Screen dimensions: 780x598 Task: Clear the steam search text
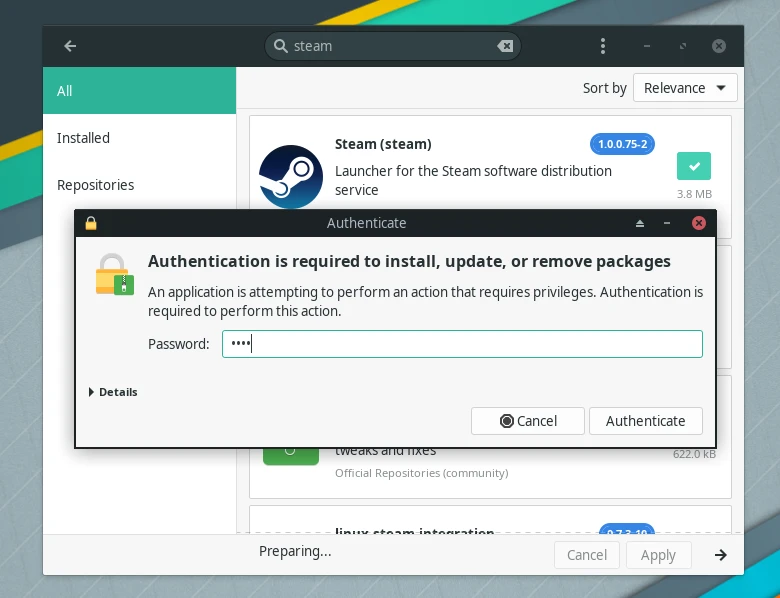click(505, 46)
